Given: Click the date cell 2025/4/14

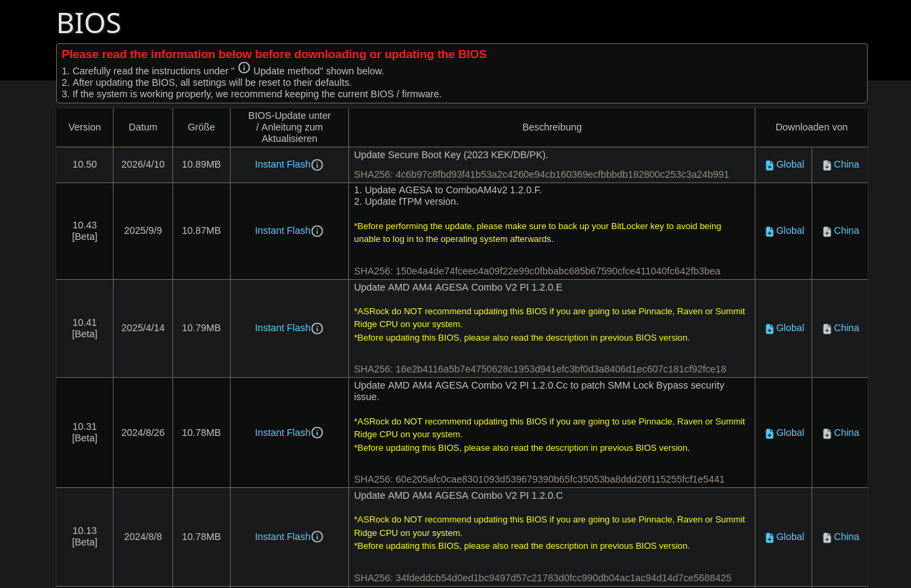Looking at the screenshot, I should pos(143,328).
